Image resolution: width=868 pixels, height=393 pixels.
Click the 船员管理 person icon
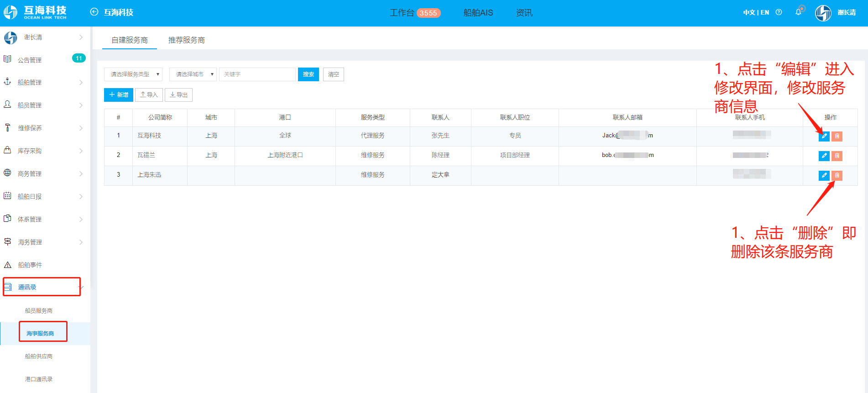click(7, 105)
